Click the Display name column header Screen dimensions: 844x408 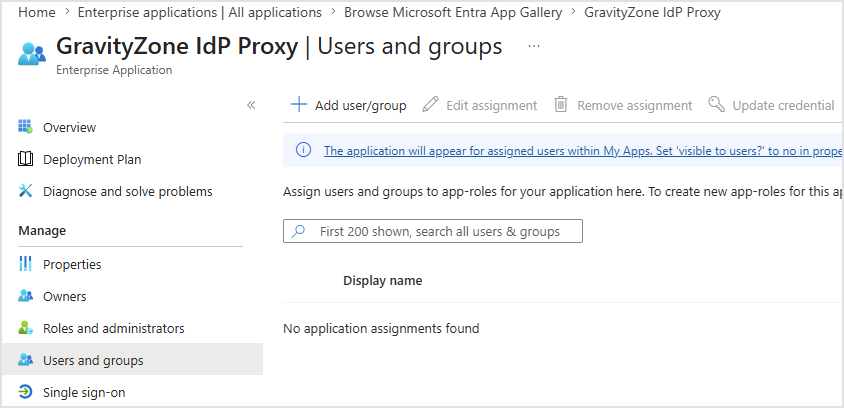pos(383,280)
